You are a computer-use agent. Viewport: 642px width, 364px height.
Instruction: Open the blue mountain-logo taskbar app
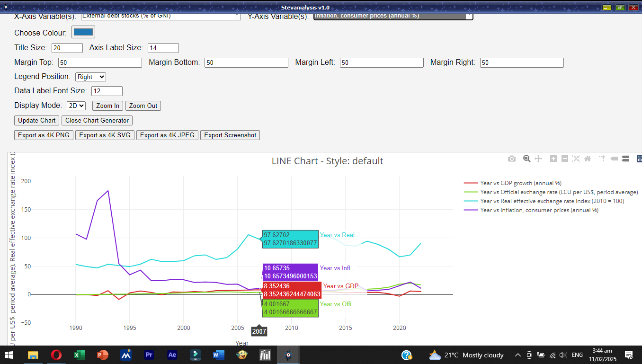[126, 355]
